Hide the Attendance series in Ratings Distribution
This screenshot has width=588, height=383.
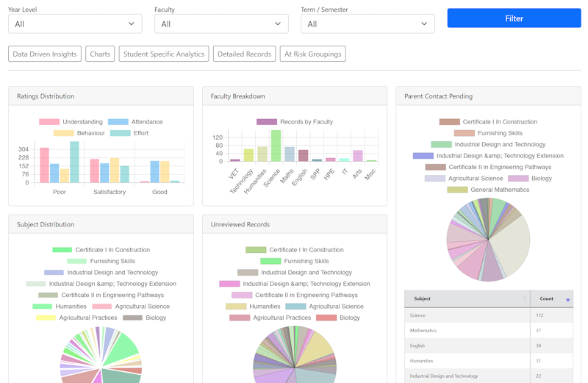pyautogui.click(x=135, y=122)
